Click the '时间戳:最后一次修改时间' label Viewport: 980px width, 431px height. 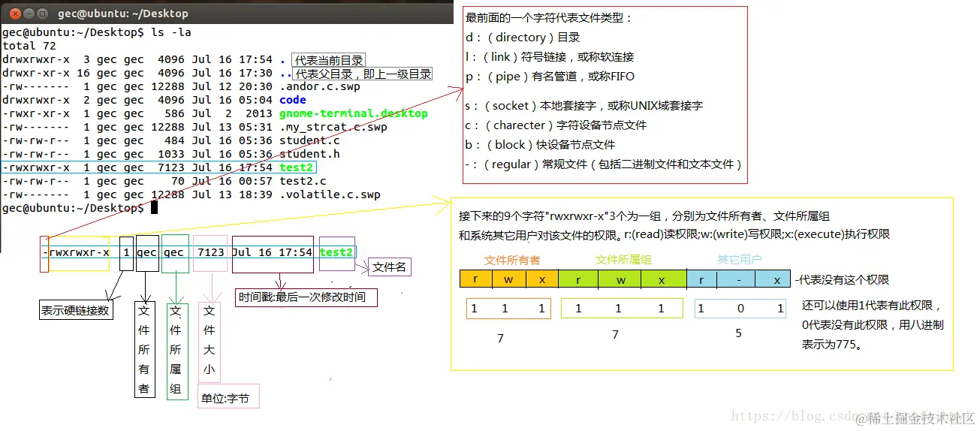tap(306, 297)
